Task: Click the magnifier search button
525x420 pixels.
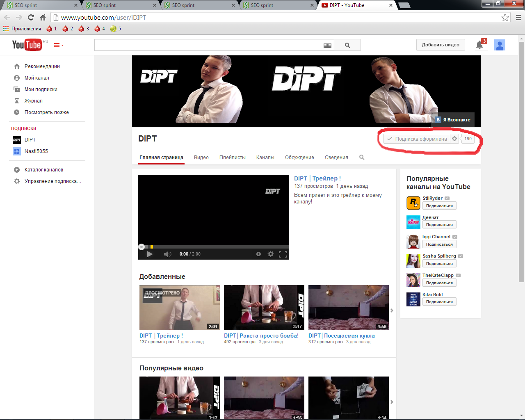Action: coord(347,45)
